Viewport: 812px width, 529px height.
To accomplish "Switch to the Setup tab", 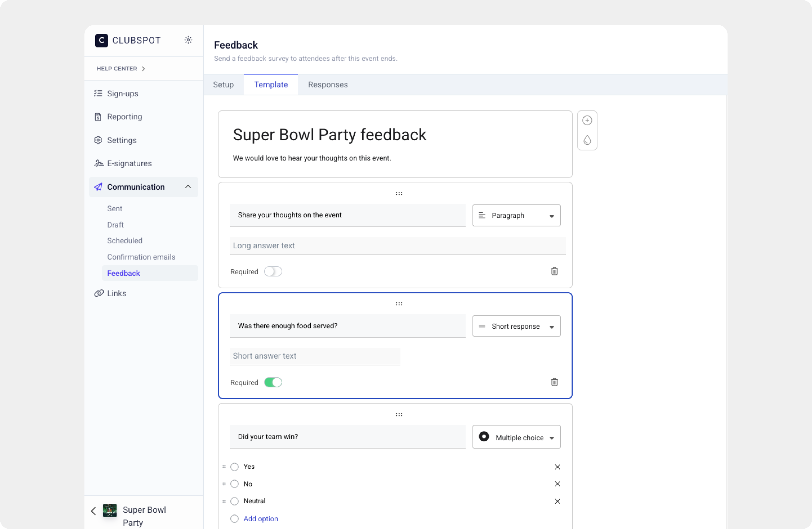I will 223,84.
